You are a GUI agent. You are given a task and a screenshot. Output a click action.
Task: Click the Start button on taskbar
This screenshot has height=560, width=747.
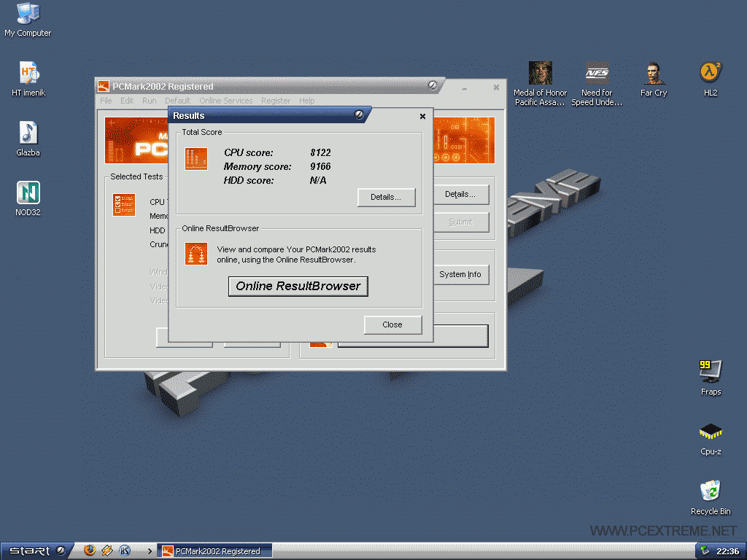(35, 551)
